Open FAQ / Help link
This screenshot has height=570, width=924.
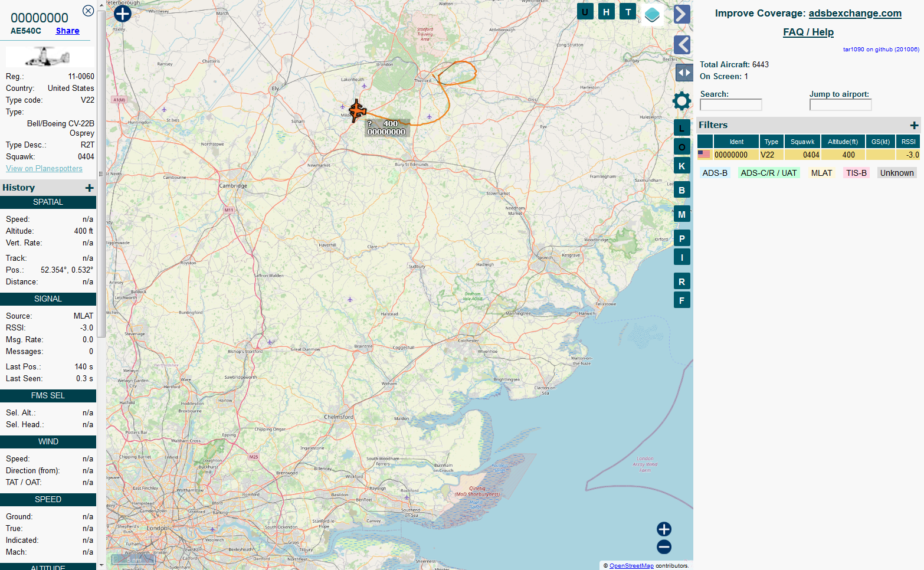click(x=808, y=32)
